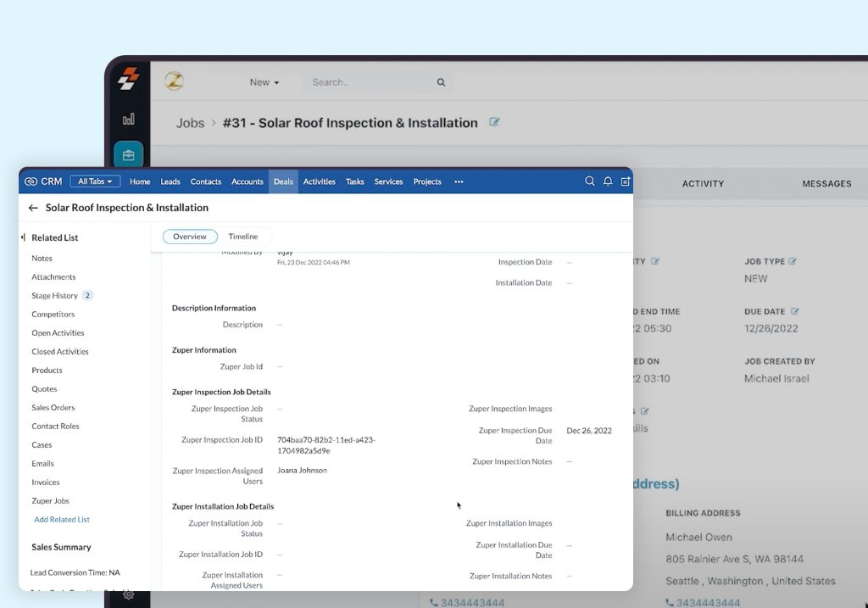Viewport: 868px width, 608px height.
Task: Click the round Z company logo in Zuper header
Action: tap(175, 81)
